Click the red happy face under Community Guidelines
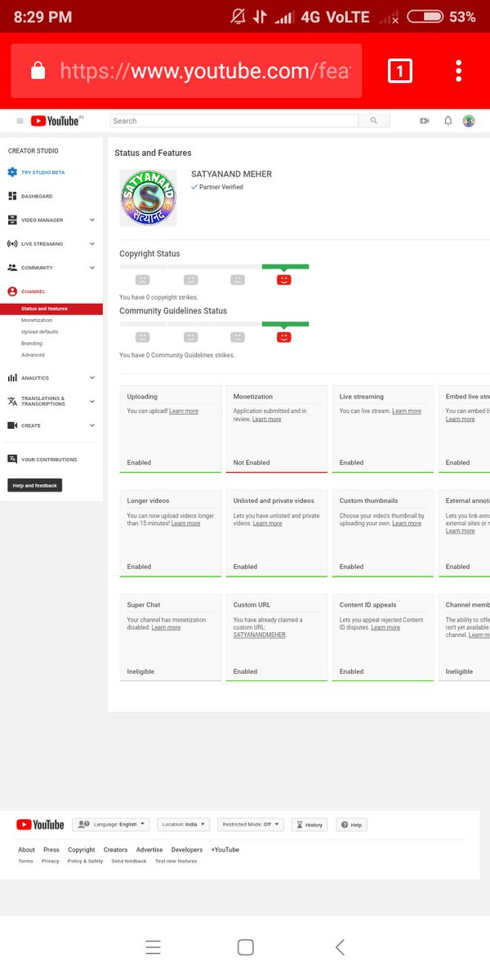Screen dimensions: 490x980 284,336
